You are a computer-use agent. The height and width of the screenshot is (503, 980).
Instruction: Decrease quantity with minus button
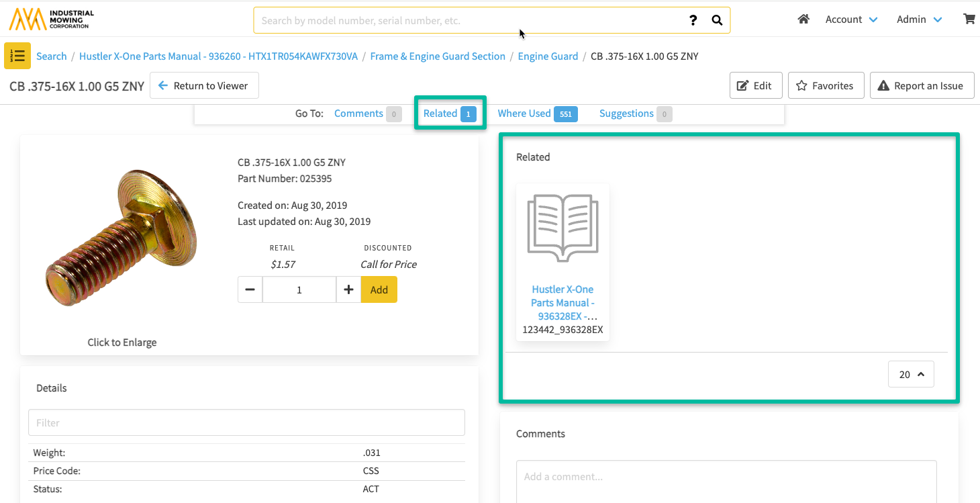pyautogui.click(x=250, y=289)
